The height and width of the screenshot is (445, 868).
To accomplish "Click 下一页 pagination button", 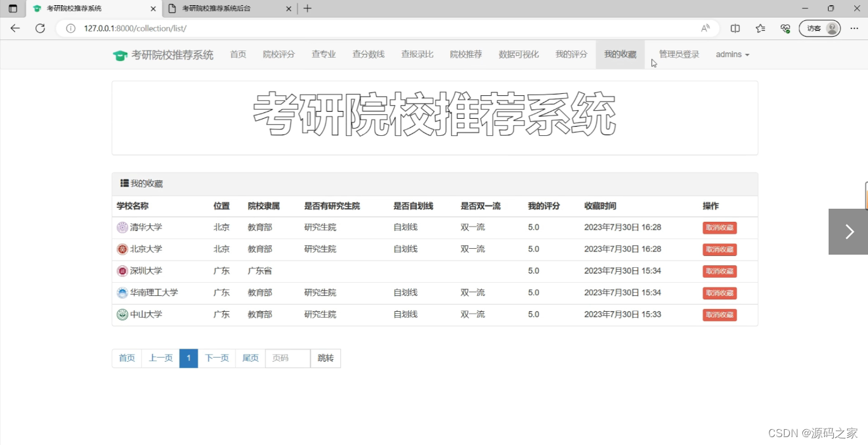I will 217,358.
